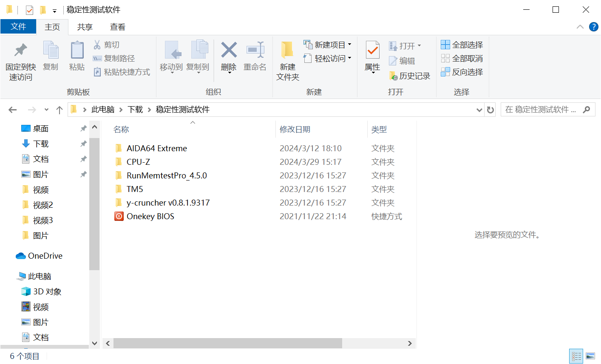The height and width of the screenshot is (364, 601).
Task: Click the navigation pane scroll down arrow
Action: (94, 343)
